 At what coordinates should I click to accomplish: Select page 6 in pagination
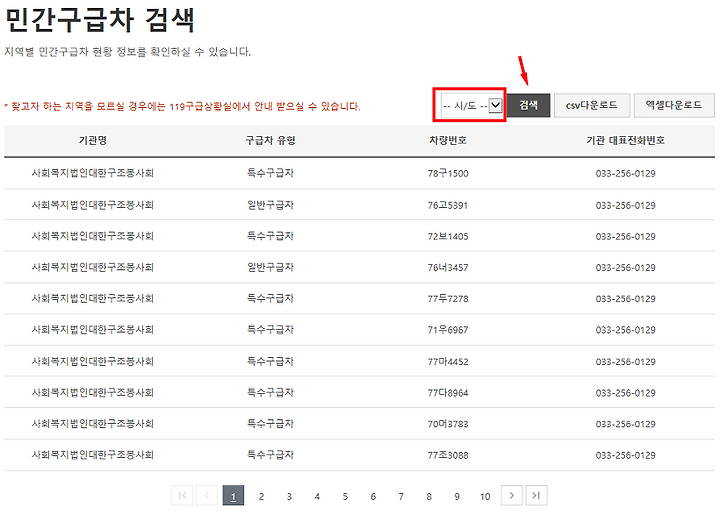tap(373, 496)
